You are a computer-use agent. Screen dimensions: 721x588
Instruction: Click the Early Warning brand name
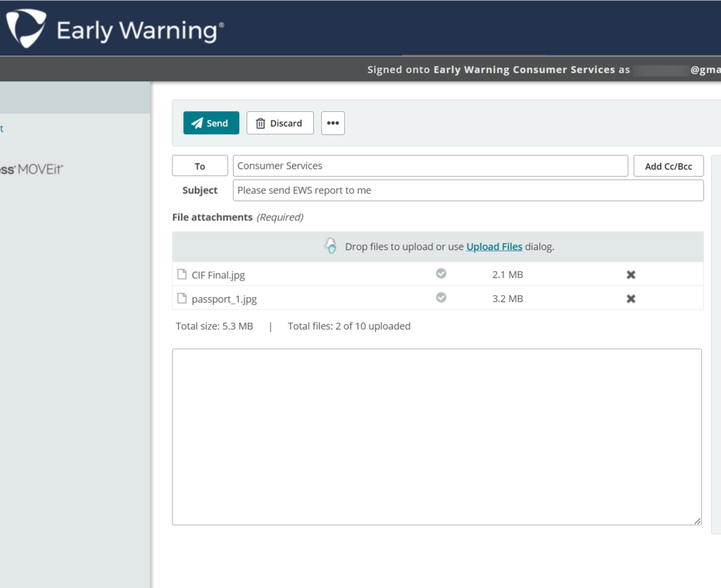click(140, 31)
